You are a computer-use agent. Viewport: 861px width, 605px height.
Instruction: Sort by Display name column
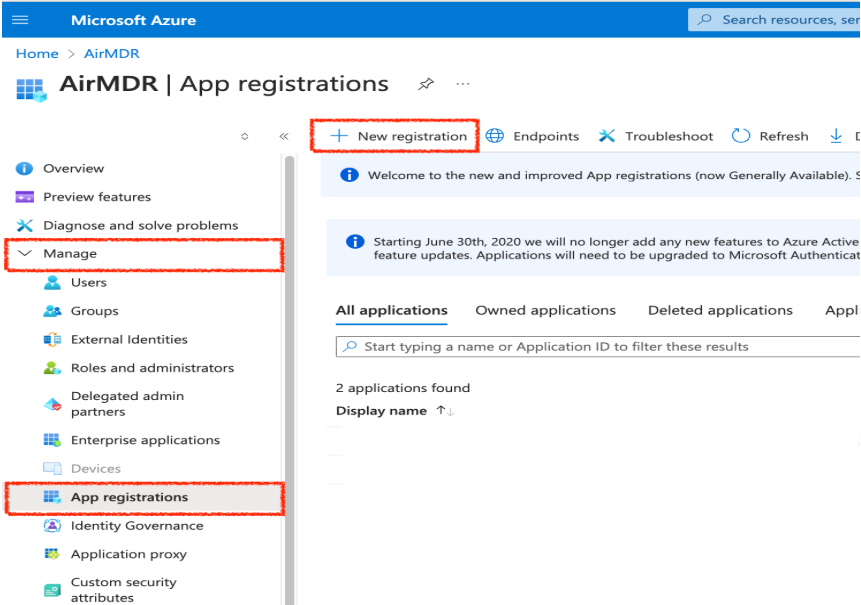(381, 411)
